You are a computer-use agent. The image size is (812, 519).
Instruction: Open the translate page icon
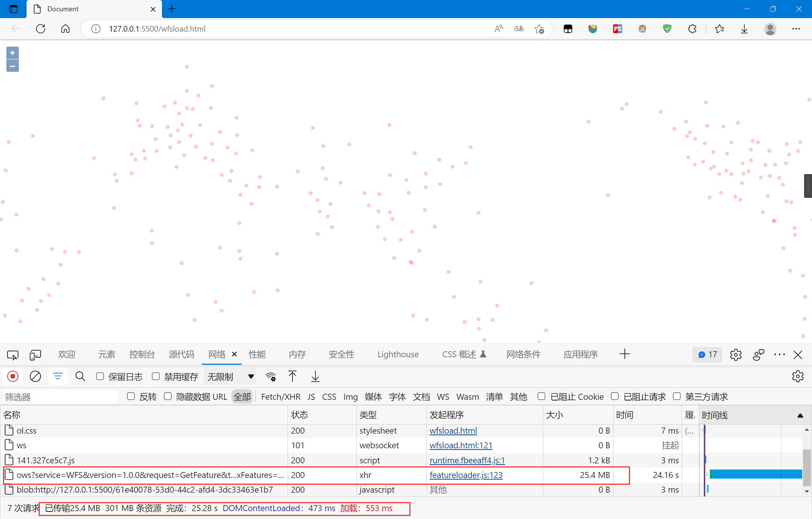pyautogui.click(x=519, y=29)
